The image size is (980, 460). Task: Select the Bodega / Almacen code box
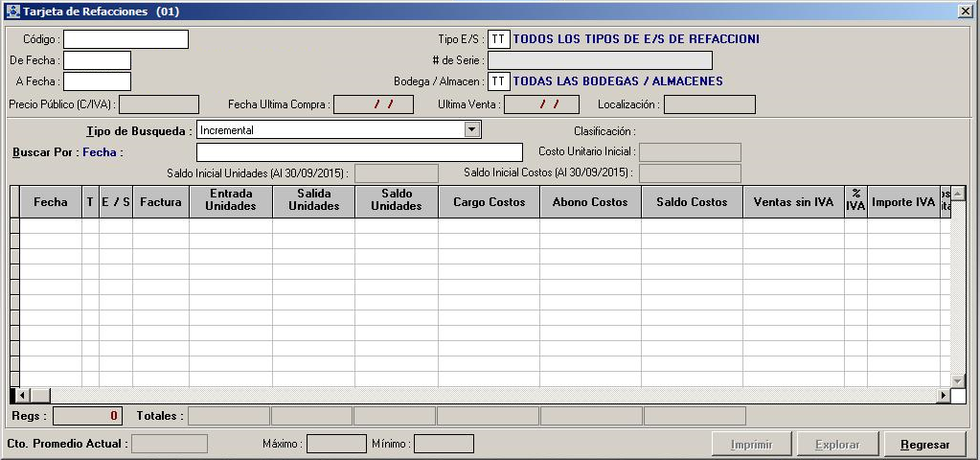pyautogui.click(x=498, y=81)
